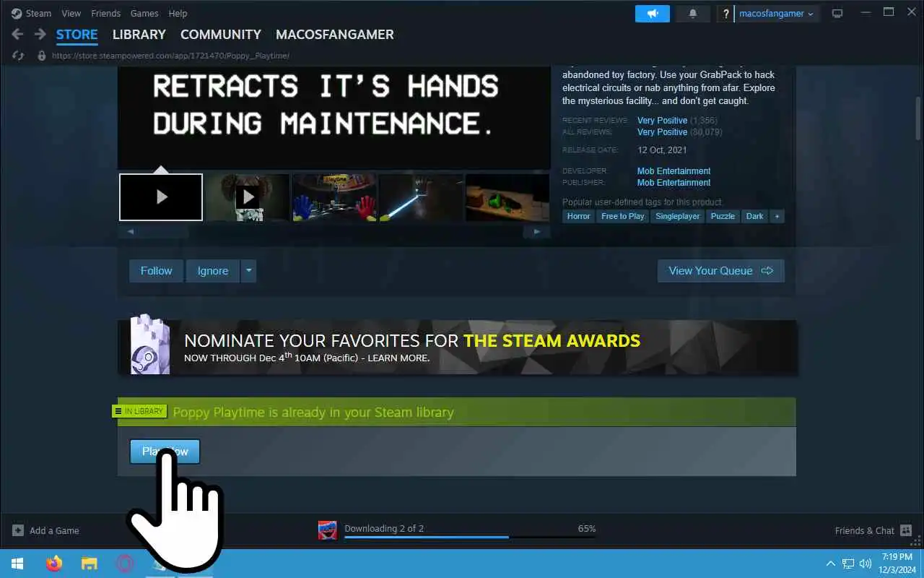The width and height of the screenshot is (924, 578).
Task: Open the Mob Entertainment developer link
Action: pos(674,171)
